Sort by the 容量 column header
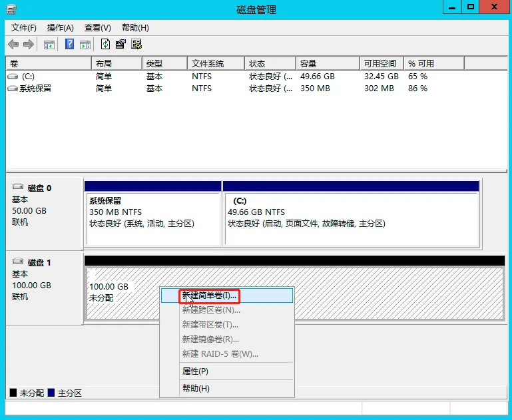 click(308, 64)
